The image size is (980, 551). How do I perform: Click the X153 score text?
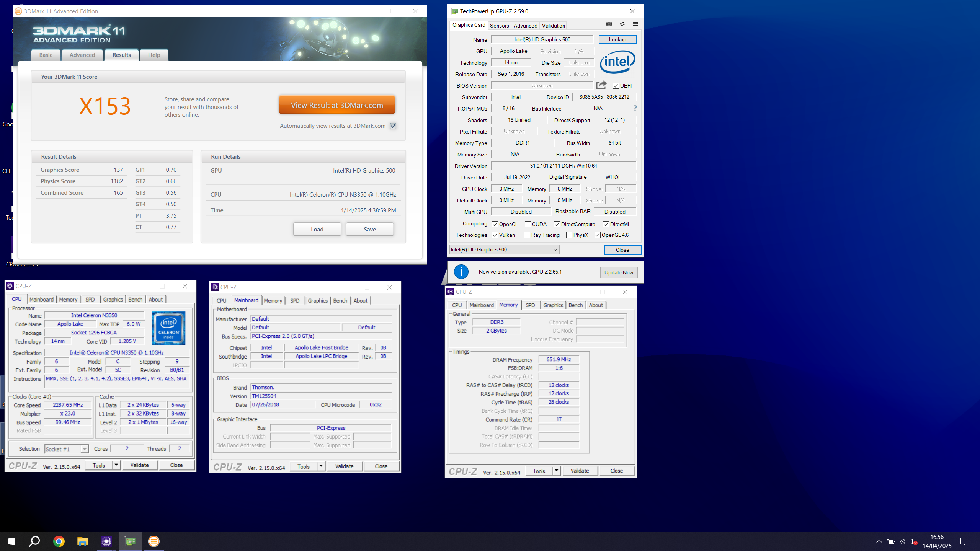pos(105,106)
